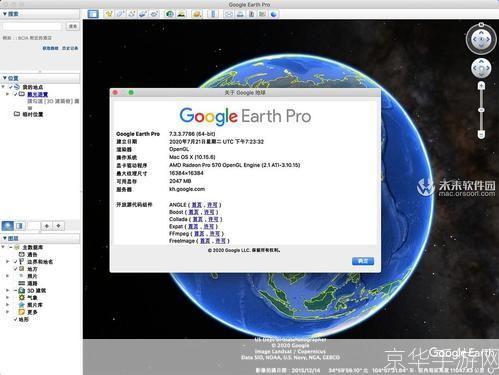Click the blue 确定 button in About dialog
The width and height of the screenshot is (499, 375).
(x=363, y=261)
